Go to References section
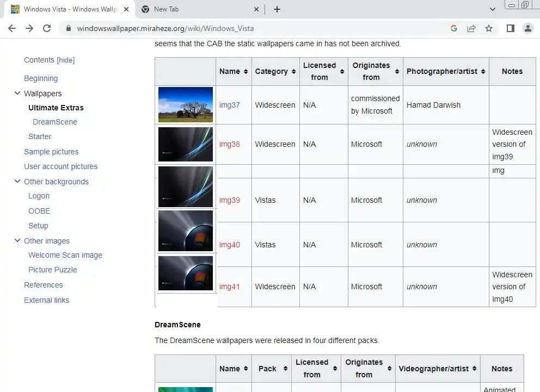Image resolution: width=540 pixels, height=392 pixels. [x=44, y=285]
